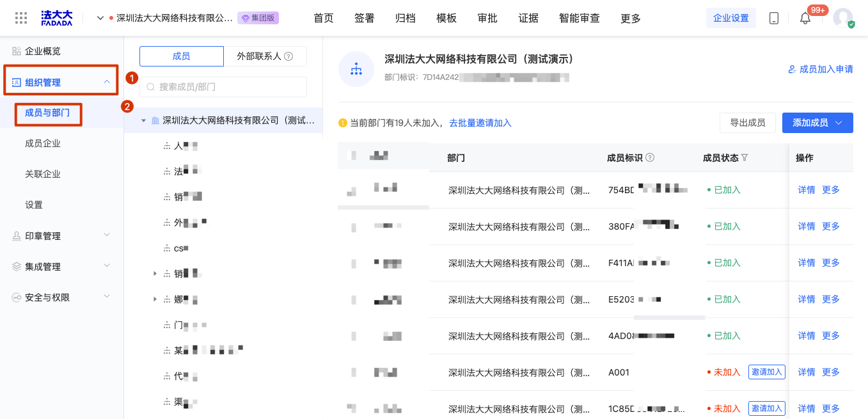The height and width of the screenshot is (419, 868).
Task: Switch to the 成员 tab
Action: pyautogui.click(x=182, y=56)
